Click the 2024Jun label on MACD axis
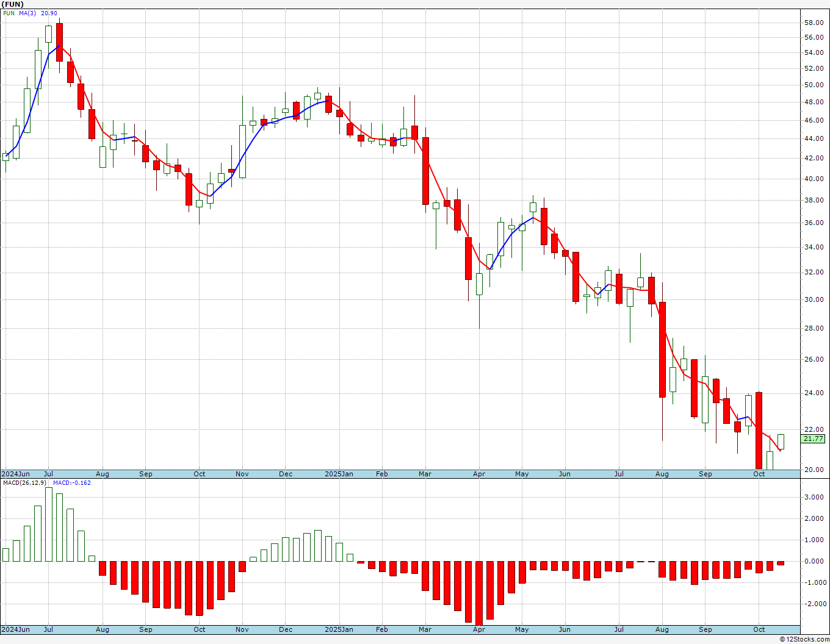830x644 pixels. pos(15,629)
